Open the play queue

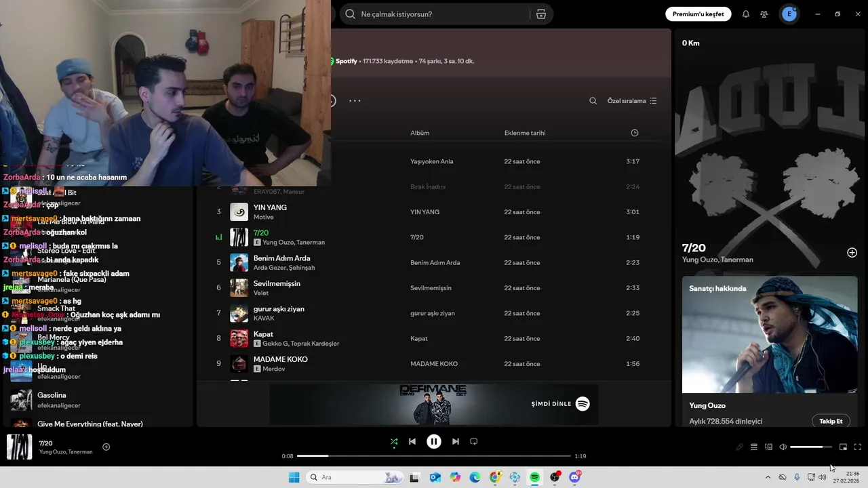coord(754,447)
